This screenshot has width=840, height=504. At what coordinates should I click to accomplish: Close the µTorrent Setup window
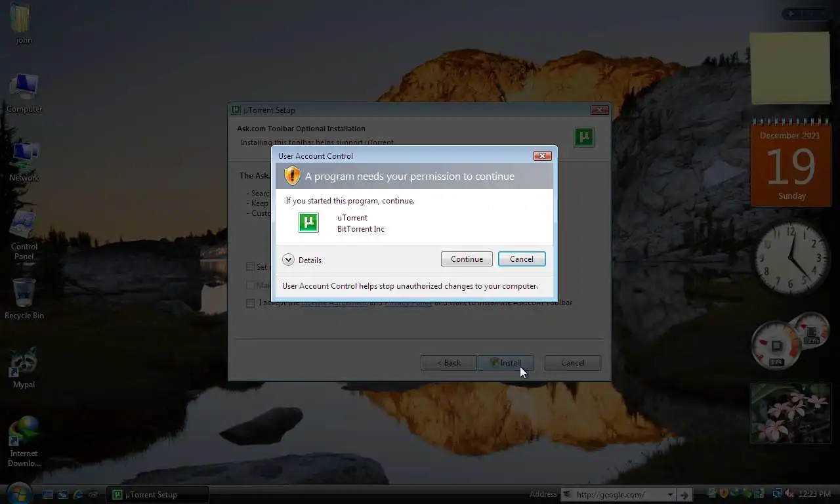click(599, 110)
